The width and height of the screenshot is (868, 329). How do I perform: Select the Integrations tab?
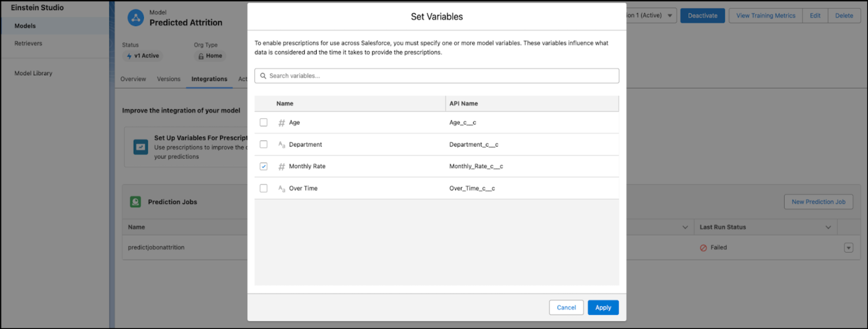tap(209, 79)
